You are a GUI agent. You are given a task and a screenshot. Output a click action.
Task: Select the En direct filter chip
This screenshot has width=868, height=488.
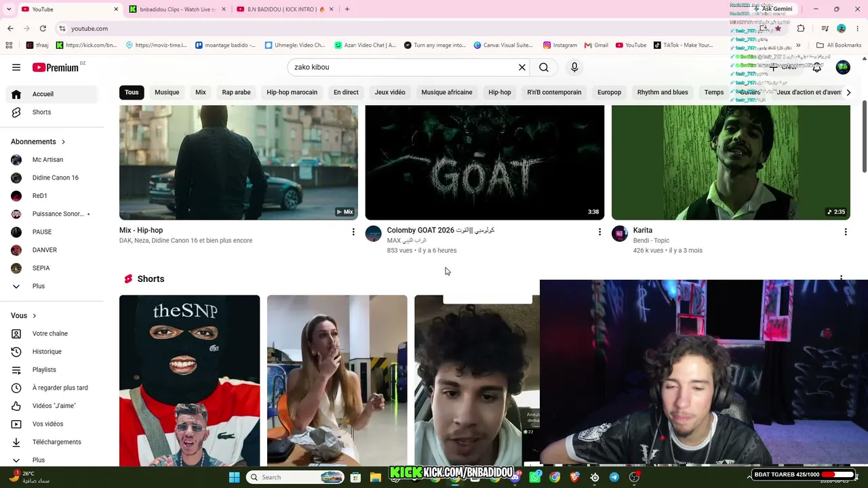coord(346,92)
